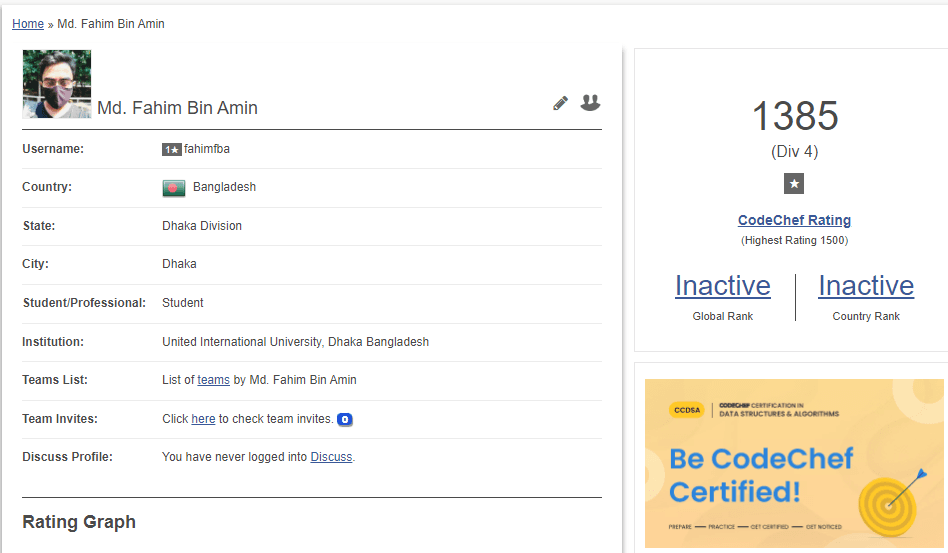Click the (Div 4) label
The image size is (948, 553).
(x=794, y=151)
